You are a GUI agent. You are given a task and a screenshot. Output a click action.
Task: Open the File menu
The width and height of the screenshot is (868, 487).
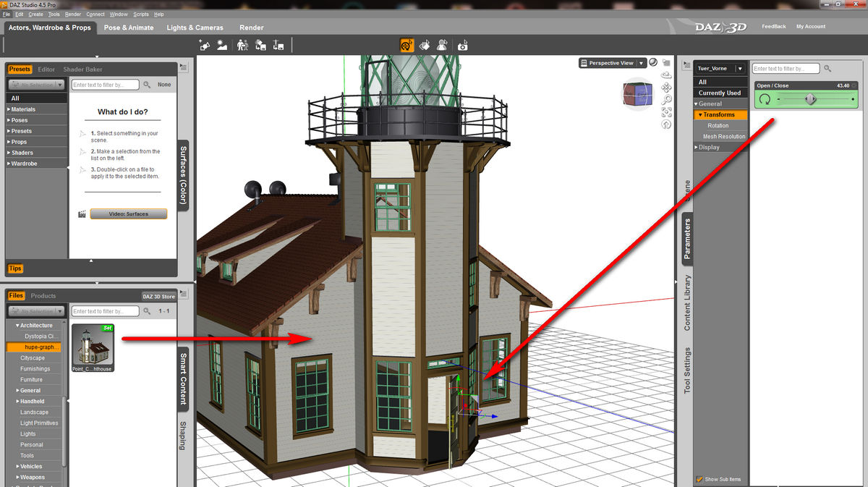7,14
